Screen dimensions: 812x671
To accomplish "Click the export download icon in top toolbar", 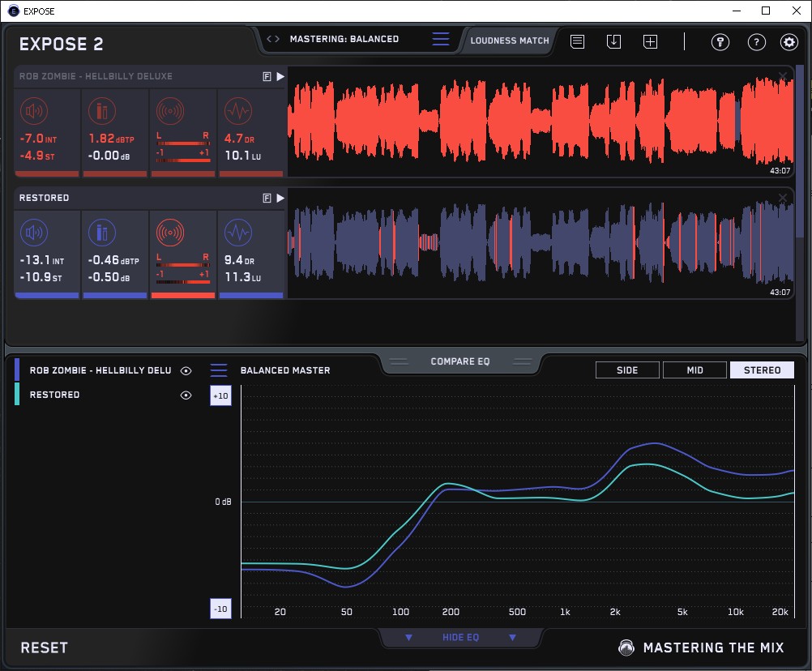I will pos(613,41).
